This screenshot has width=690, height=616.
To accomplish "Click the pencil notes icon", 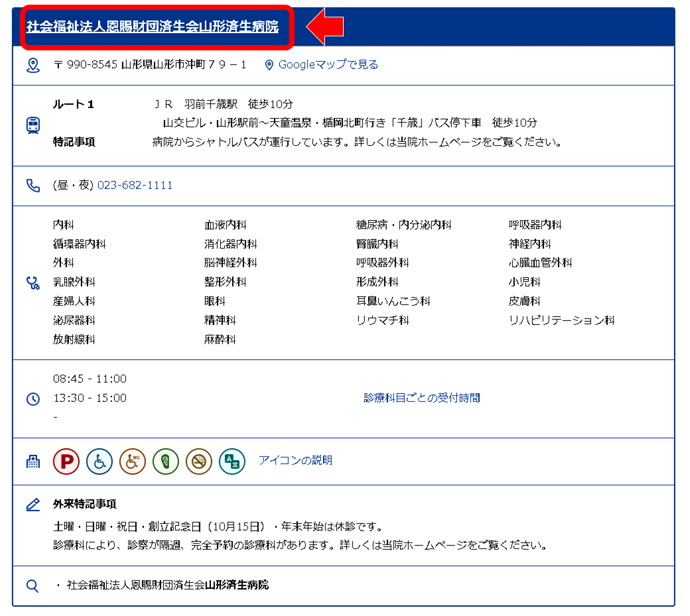I will point(33,505).
